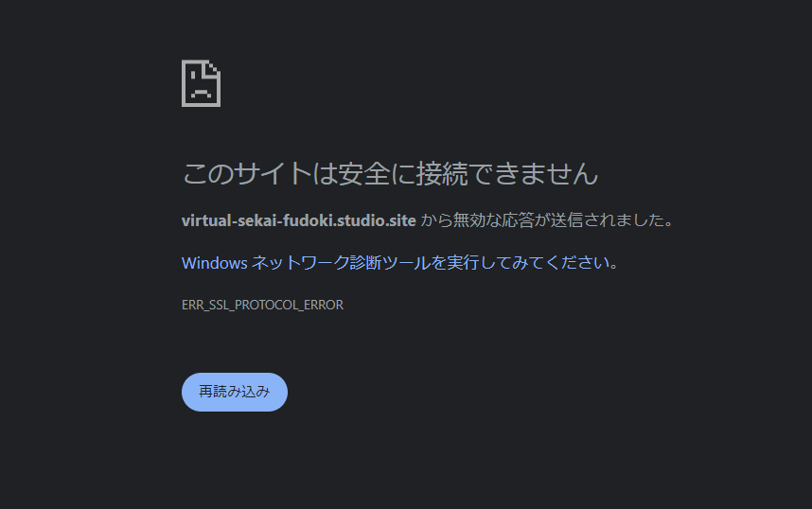The width and height of the screenshot is (812, 509).
Task: Select the heading このサイトは安全に接続できません
Action: pos(391,173)
